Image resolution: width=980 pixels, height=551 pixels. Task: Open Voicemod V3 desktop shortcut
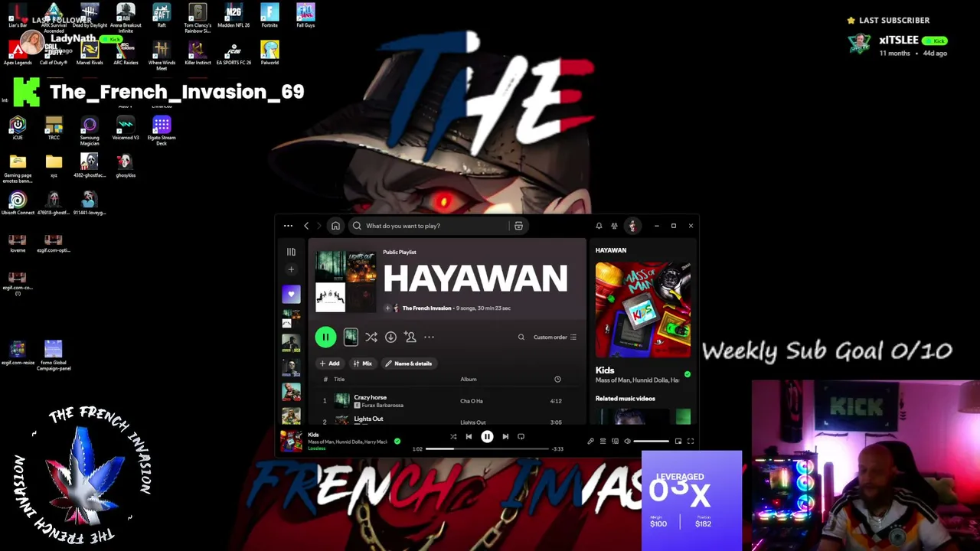(126, 128)
